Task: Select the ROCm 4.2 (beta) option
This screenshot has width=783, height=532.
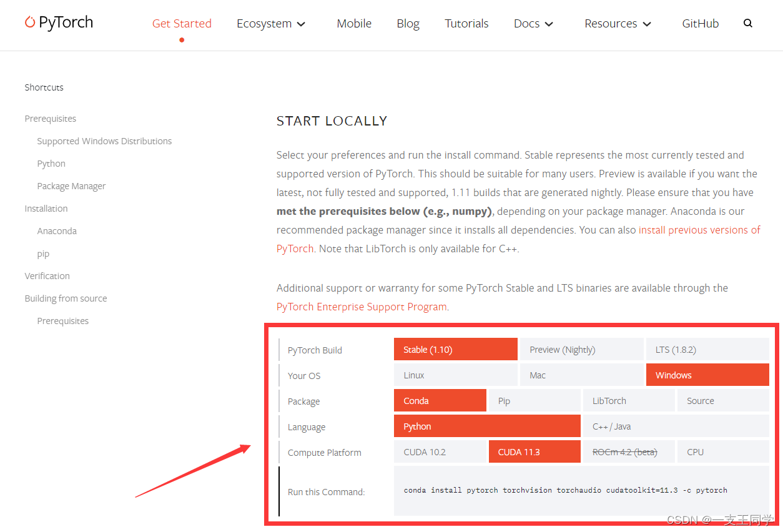Action: pos(629,451)
